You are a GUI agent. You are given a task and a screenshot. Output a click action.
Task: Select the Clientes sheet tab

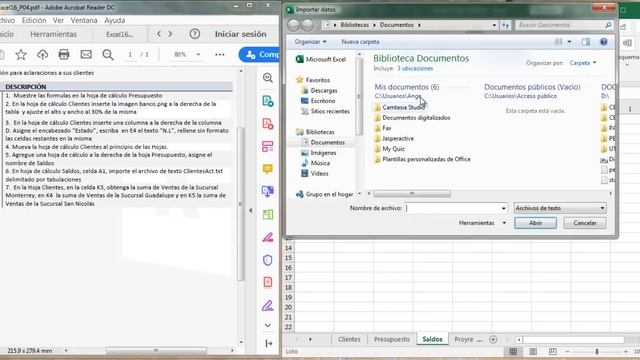[349, 340]
